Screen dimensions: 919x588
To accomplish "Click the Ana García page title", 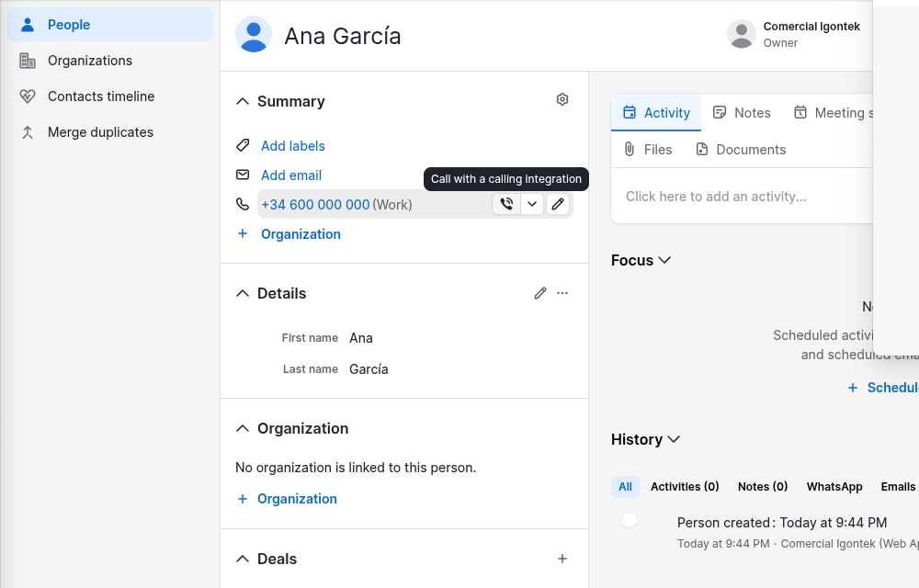I will coord(343,36).
